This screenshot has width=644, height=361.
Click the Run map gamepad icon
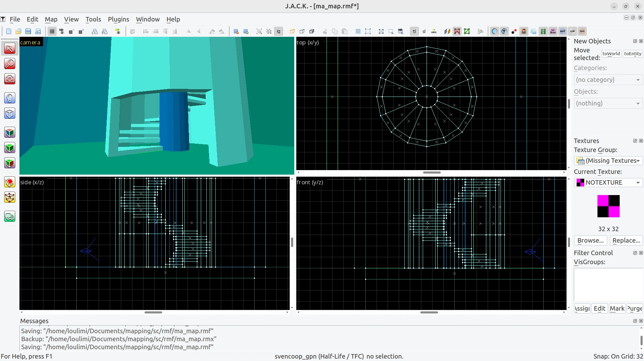[x=481, y=31]
